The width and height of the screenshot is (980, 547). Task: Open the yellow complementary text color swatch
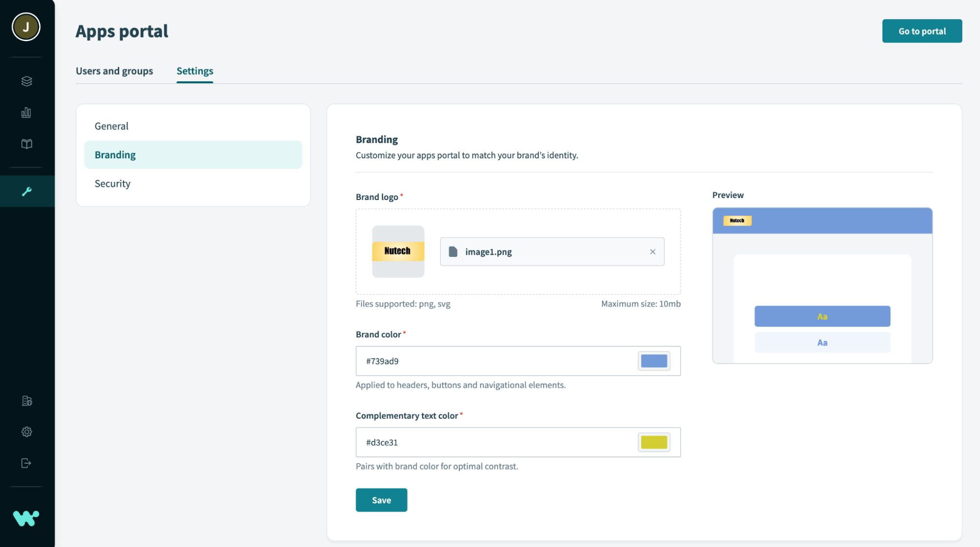[x=654, y=443]
